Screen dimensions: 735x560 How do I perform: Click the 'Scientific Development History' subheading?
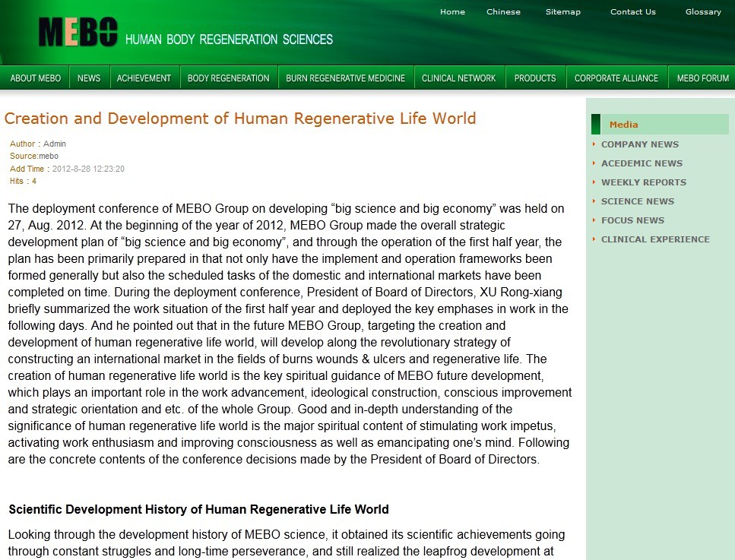[198, 509]
